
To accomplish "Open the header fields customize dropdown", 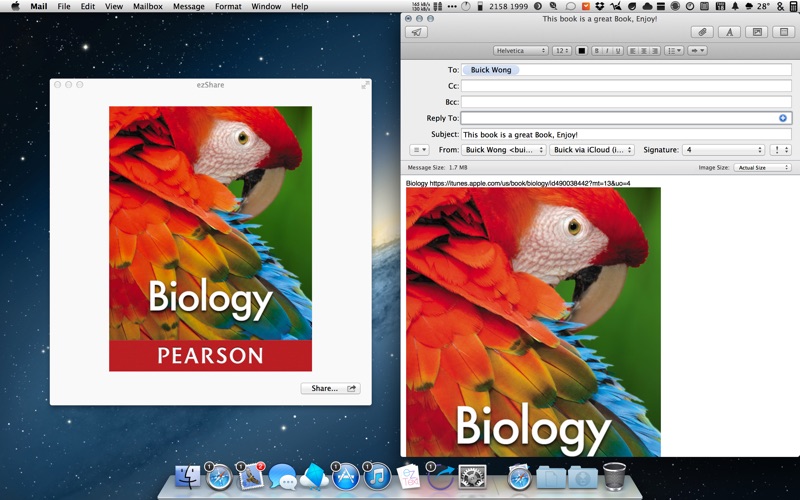I will pos(419,150).
